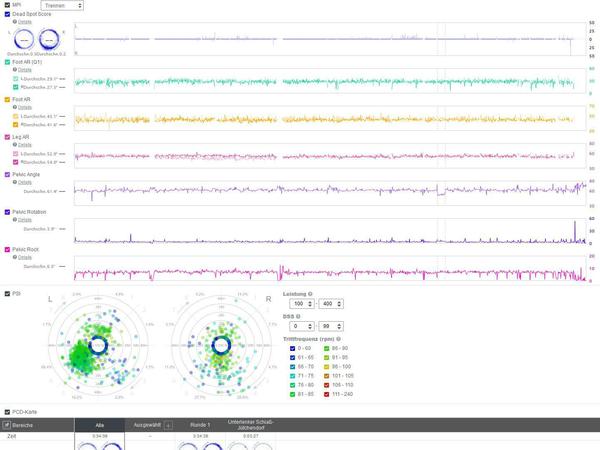Select the Runde 1 tab

click(x=200, y=425)
